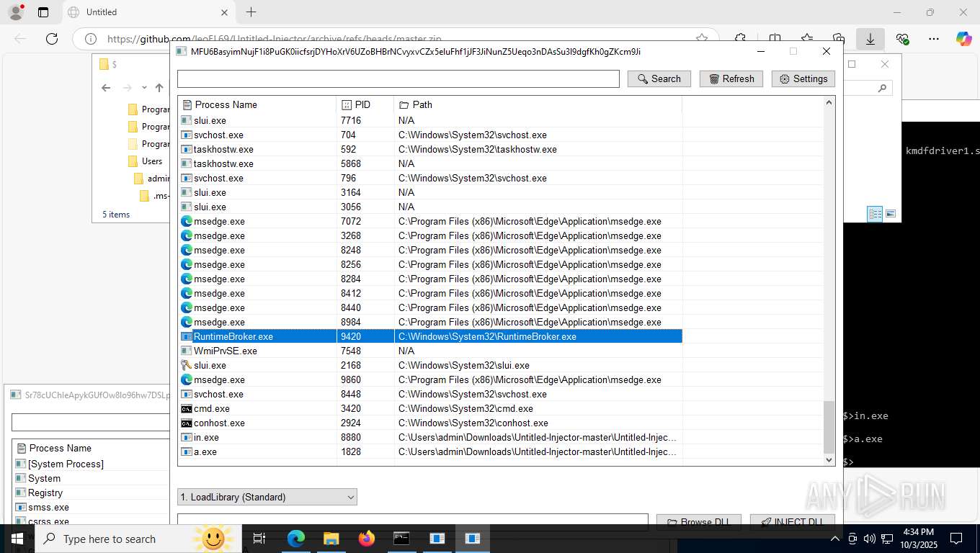
Task: Open Edge Copilot icon
Action: point(964,39)
